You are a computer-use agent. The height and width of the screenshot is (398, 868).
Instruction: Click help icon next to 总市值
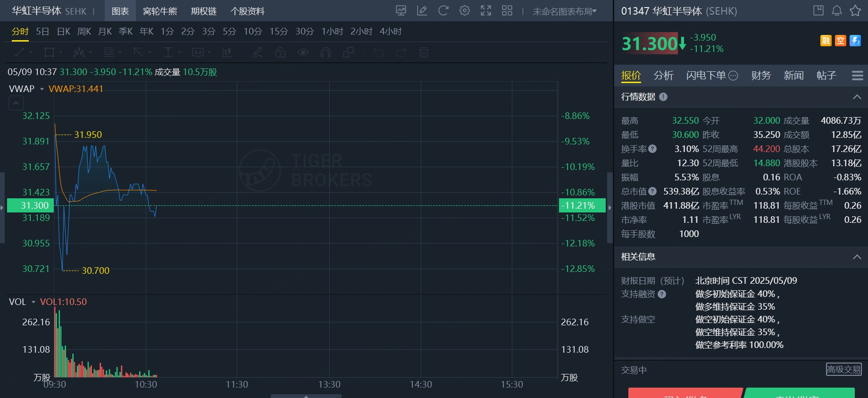[x=652, y=191]
